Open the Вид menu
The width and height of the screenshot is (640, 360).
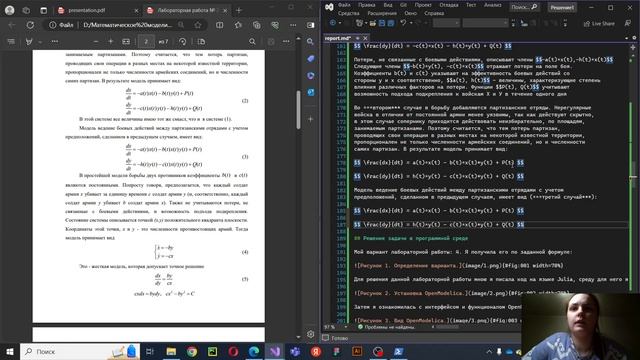tap(388, 5)
